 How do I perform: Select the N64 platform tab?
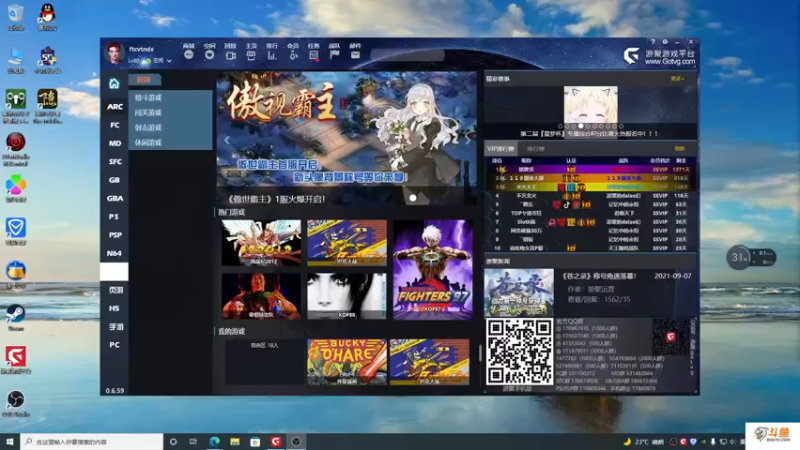(114, 254)
